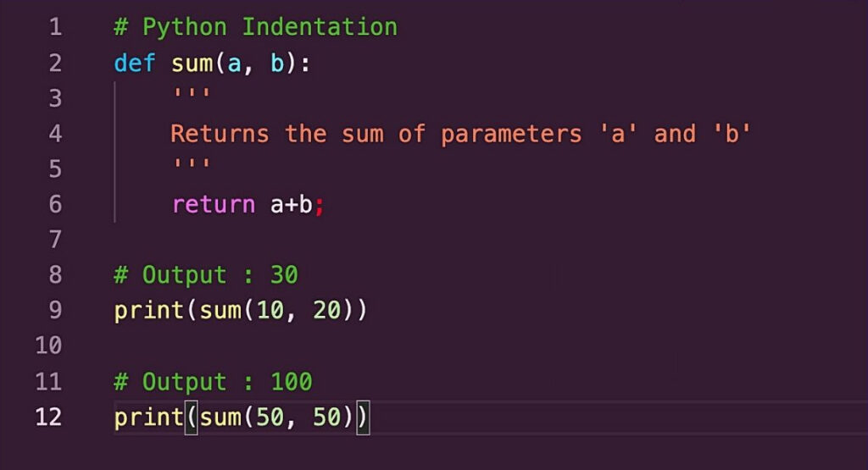The width and height of the screenshot is (868, 470).
Task: Click the highlighted closing bracket on line 12
Action: [363, 417]
